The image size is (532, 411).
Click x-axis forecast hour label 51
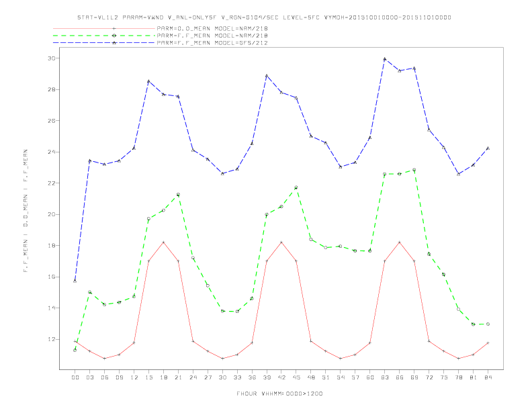[326, 377]
